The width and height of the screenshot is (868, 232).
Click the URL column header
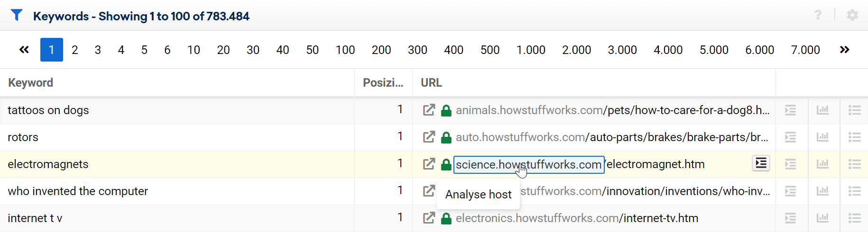click(431, 83)
